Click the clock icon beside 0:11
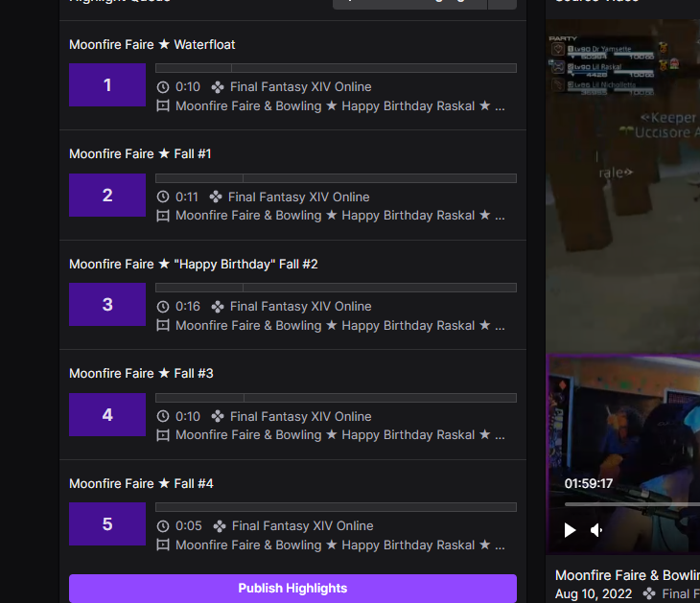 (163, 197)
